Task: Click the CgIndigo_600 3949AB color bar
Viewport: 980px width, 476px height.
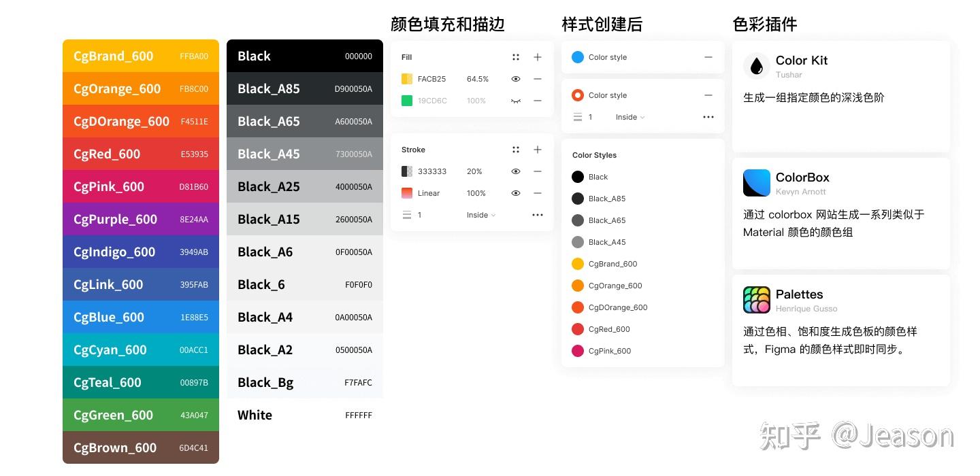Action: coord(141,252)
